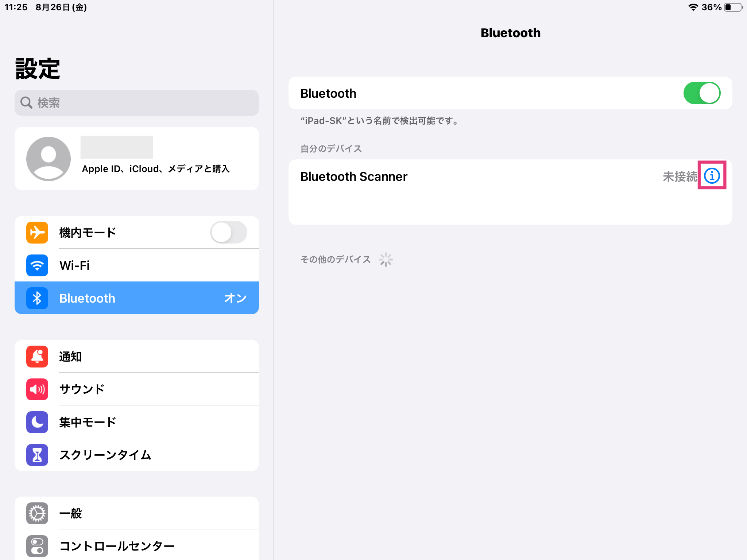747x560 pixels.
Task: Tap the 設定 title heading
Action: (x=38, y=69)
